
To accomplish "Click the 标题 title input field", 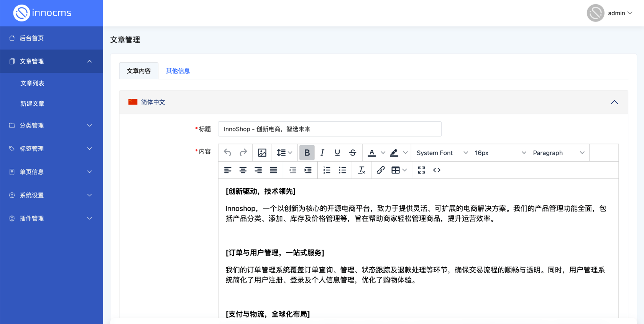I will pyautogui.click(x=330, y=129).
